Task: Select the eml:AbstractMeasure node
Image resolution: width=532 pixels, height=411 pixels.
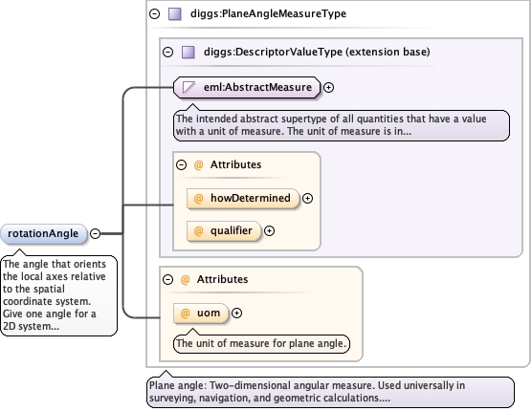Action: (x=247, y=87)
